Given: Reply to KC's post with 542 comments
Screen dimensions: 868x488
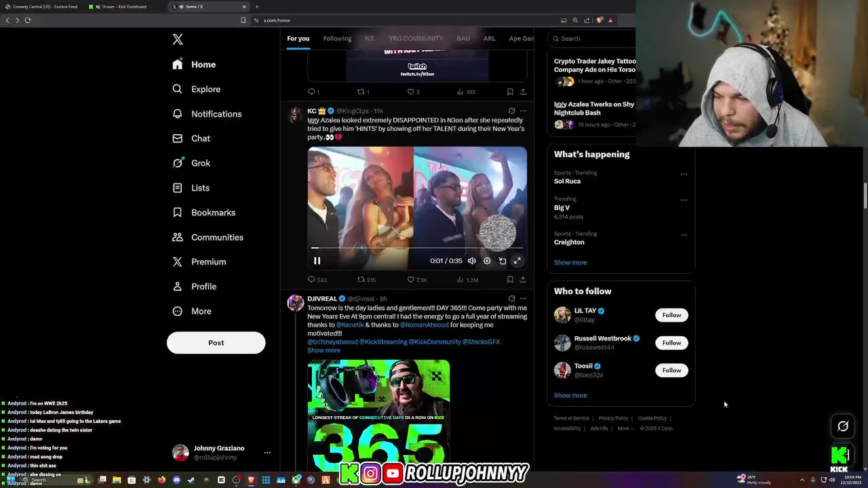Looking at the screenshot, I should point(317,279).
